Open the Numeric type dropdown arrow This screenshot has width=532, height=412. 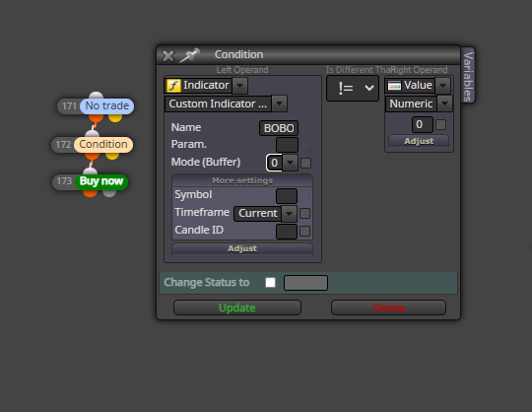coord(444,103)
